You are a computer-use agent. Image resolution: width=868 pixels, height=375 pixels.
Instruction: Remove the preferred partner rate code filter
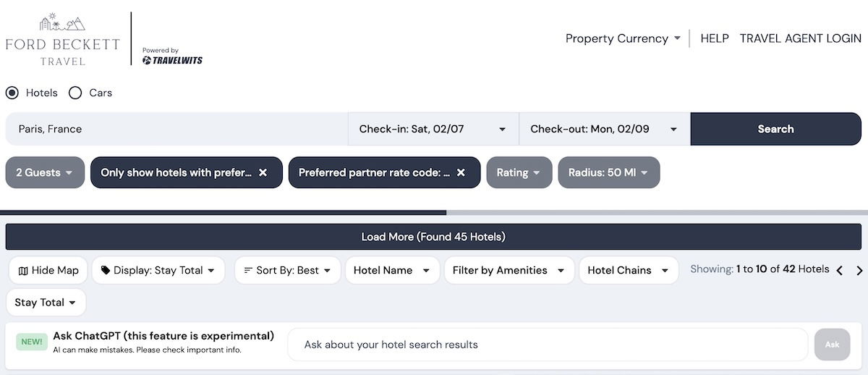click(461, 172)
